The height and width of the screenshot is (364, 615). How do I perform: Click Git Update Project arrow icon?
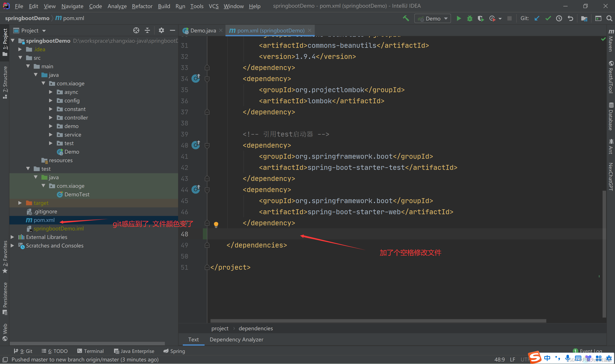[x=537, y=19]
